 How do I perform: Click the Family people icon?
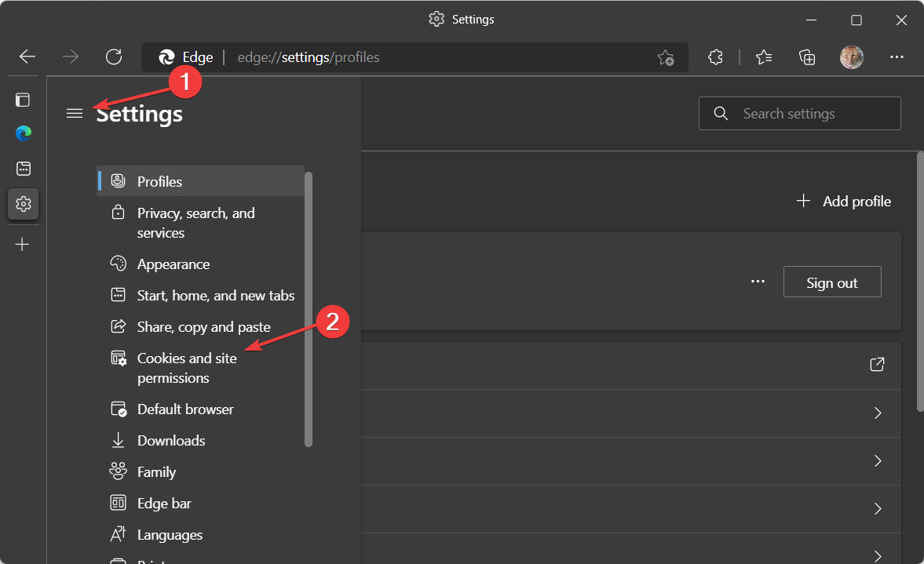(118, 471)
